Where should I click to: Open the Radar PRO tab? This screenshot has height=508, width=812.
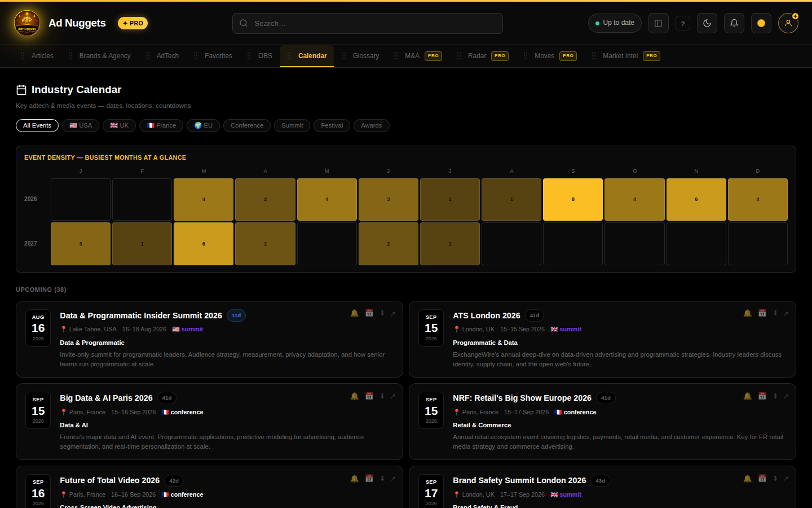(483, 56)
